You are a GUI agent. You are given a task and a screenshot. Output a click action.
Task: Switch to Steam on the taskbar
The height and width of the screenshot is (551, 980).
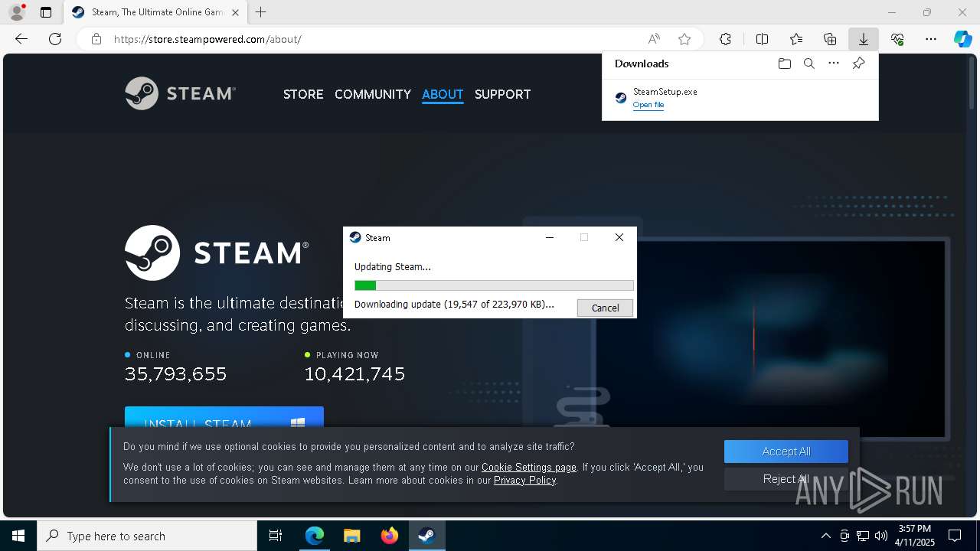pyautogui.click(x=426, y=536)
